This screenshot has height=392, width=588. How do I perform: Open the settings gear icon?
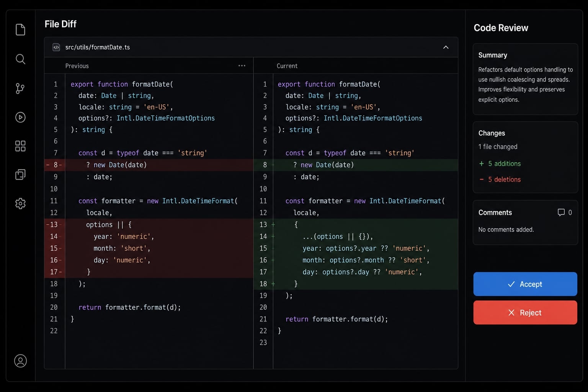[x=20, y=203]
